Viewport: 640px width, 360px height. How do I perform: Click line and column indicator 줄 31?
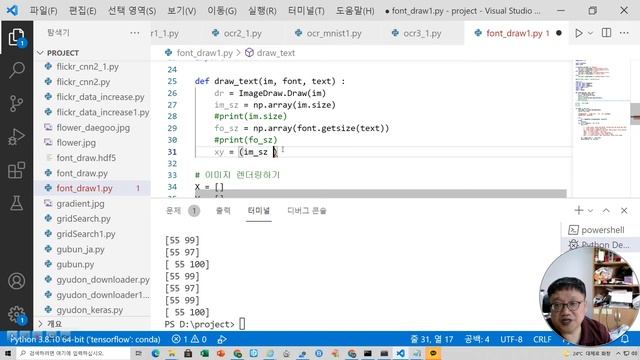click(432, 339)
